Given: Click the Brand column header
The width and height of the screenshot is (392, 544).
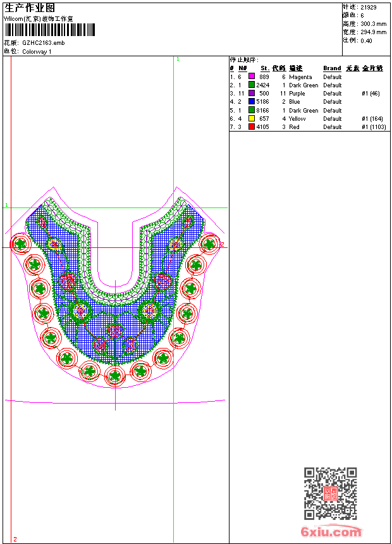Looking at the screenshot, I should 332,68.
